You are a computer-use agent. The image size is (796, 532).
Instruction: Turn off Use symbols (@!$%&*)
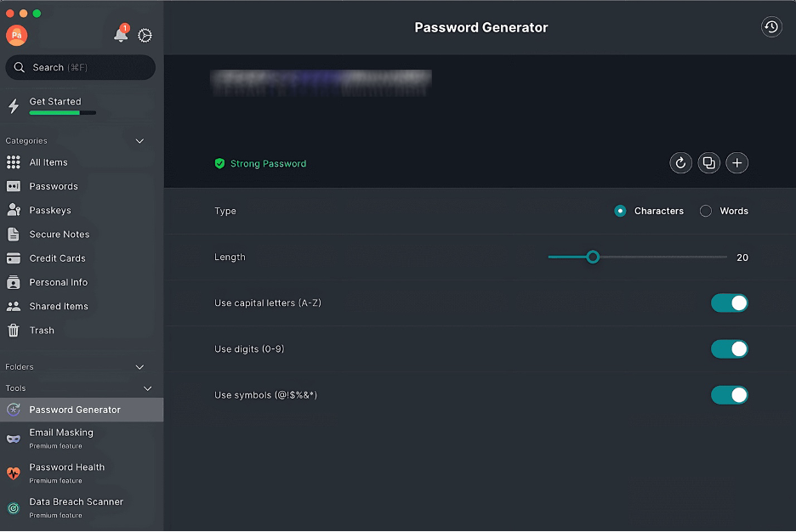point(729,394)
